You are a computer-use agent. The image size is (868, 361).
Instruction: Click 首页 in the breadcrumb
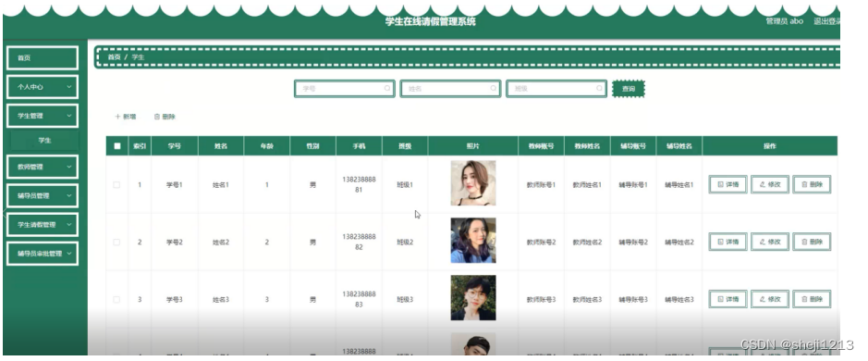(114, 57)
